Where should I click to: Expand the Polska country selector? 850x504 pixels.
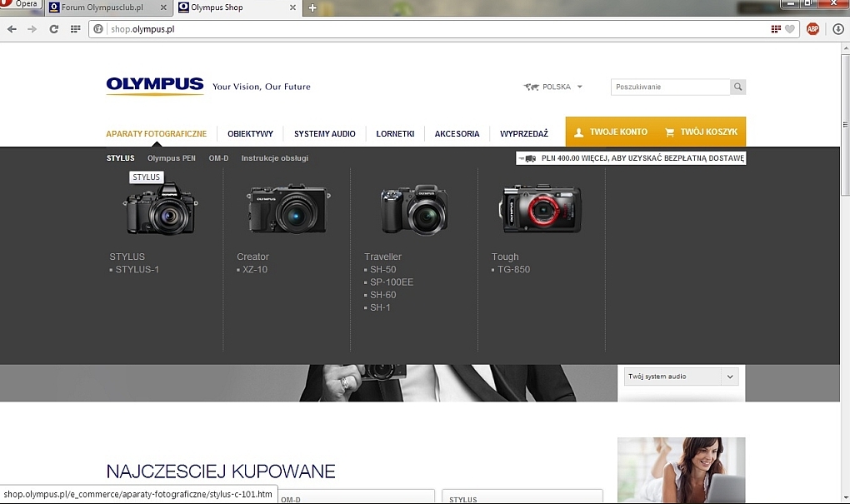[x=554, y=87]
